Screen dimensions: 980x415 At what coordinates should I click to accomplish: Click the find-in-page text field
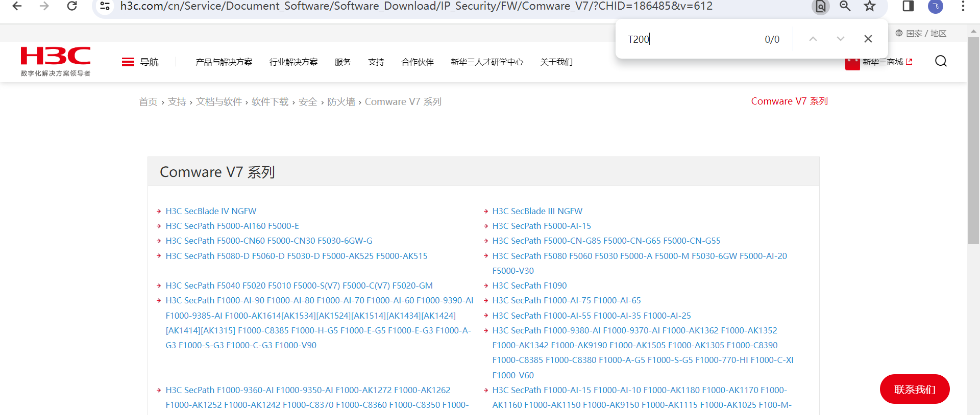tap(692, 39)
